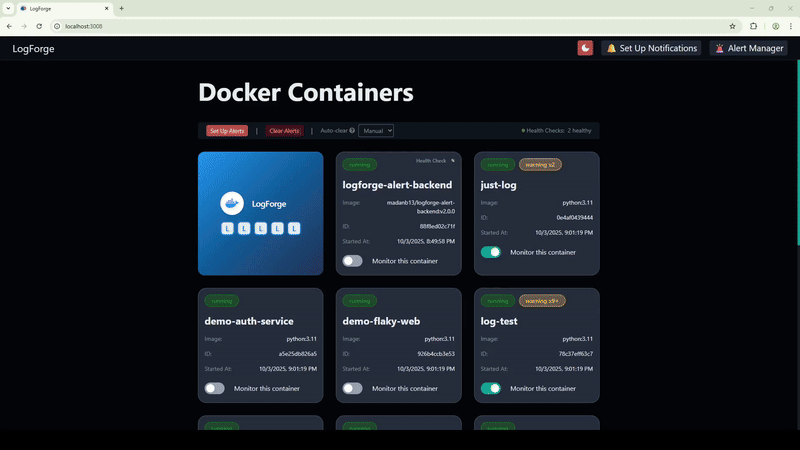Click the running badge on logforge-alert-backend
Viewport: 800px width, 450px height.
point(360,165)
